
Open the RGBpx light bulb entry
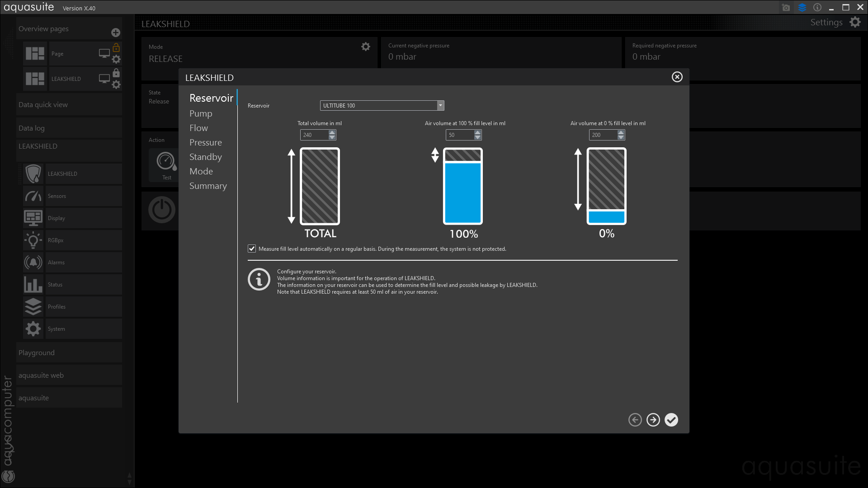coord(33,240)
